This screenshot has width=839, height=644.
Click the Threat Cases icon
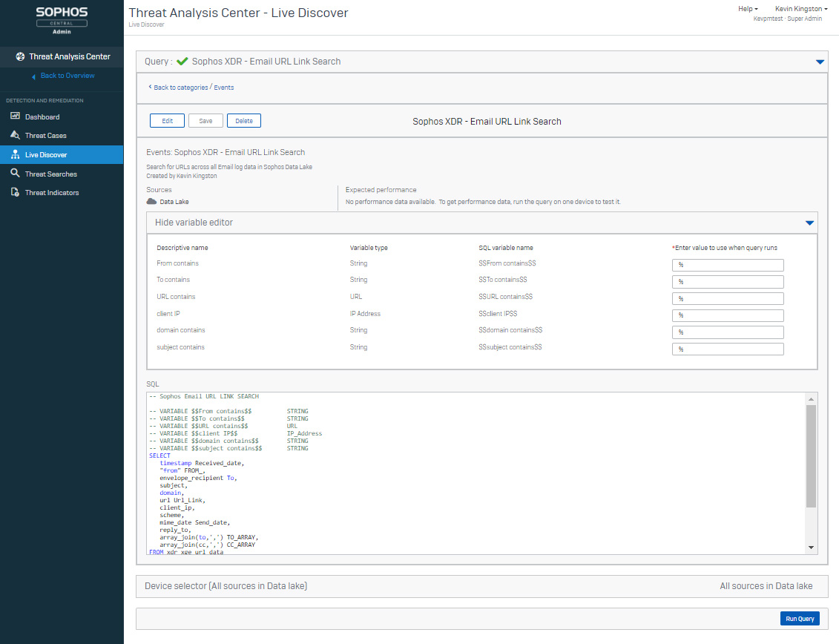tap(15, 136)
